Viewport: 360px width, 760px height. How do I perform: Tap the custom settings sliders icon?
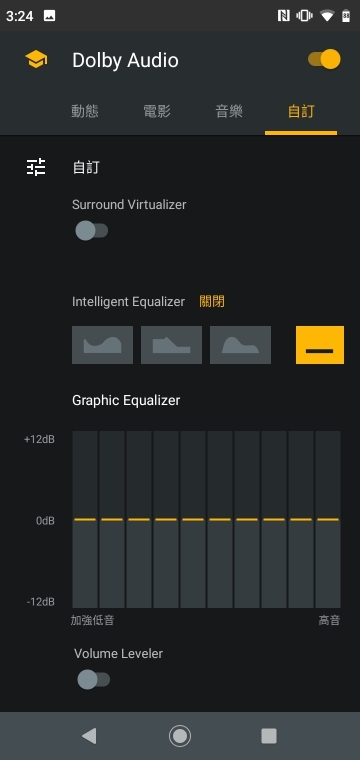(36, 167)
